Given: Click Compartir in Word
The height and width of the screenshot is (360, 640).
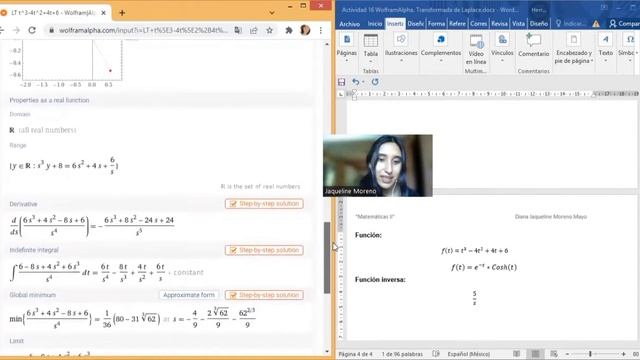Looking at the screenshot, I should (624, 24).
